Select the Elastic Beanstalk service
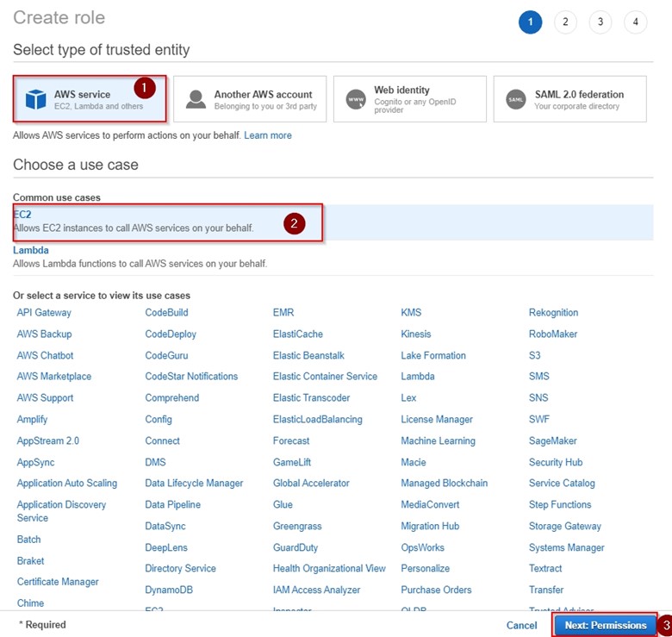This screenshot has height=637, width=672. click(308, 355)
